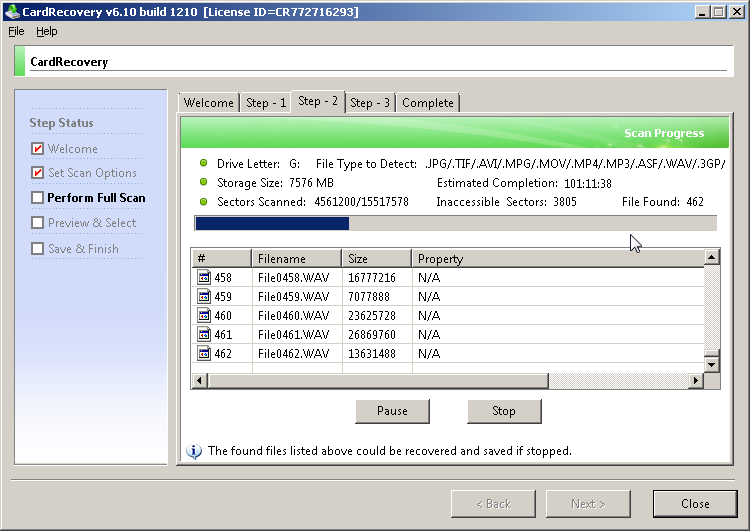The height and width of the screenshot is (531, 750).
Task: Click the Sectors Scanned value 4561200/15517578
Action: point(362,202)
